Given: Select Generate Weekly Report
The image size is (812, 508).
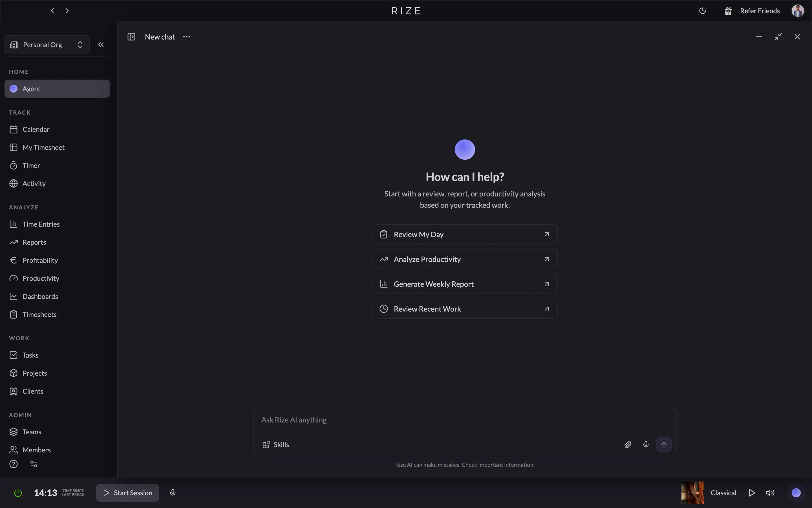Looking at the screenshot, I should click(465, 284).
